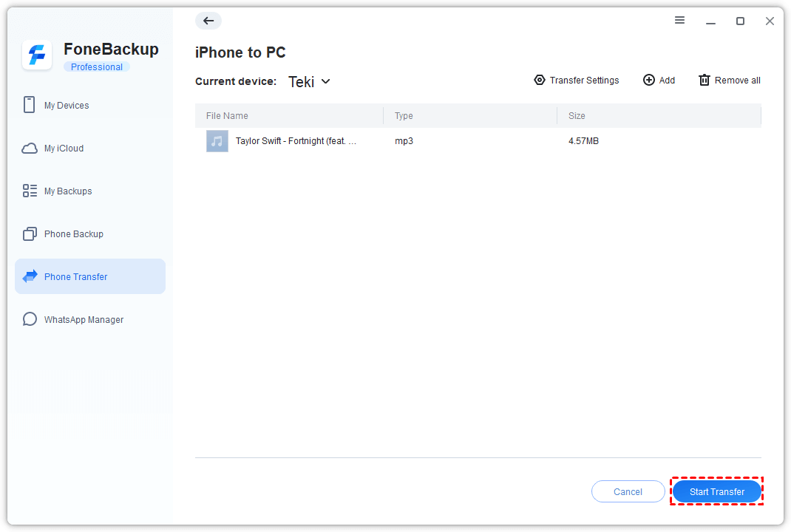
Task: Open WhatsApp Manager
Action: point(84,320)
